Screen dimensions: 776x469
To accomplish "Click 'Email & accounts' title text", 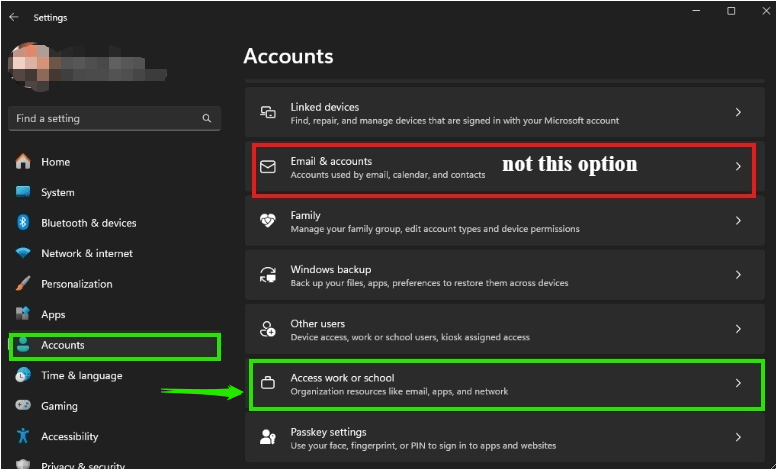I will point(331,161).
